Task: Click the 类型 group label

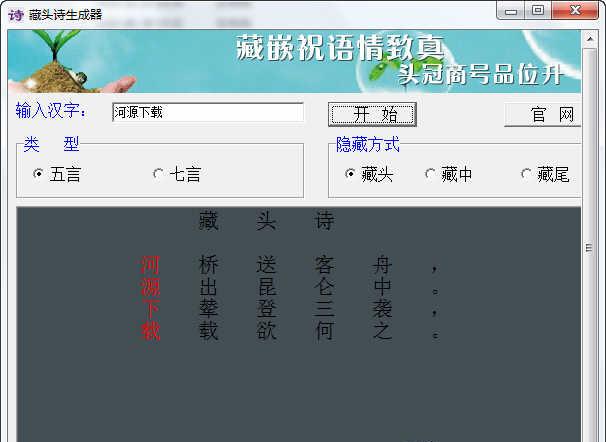Action: (x=52, y=145)
